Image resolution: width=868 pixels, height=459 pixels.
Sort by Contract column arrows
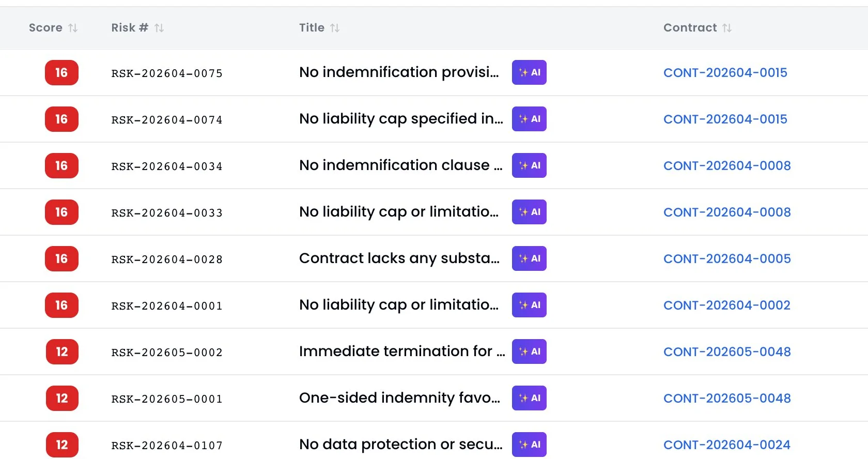pos(727,28)
